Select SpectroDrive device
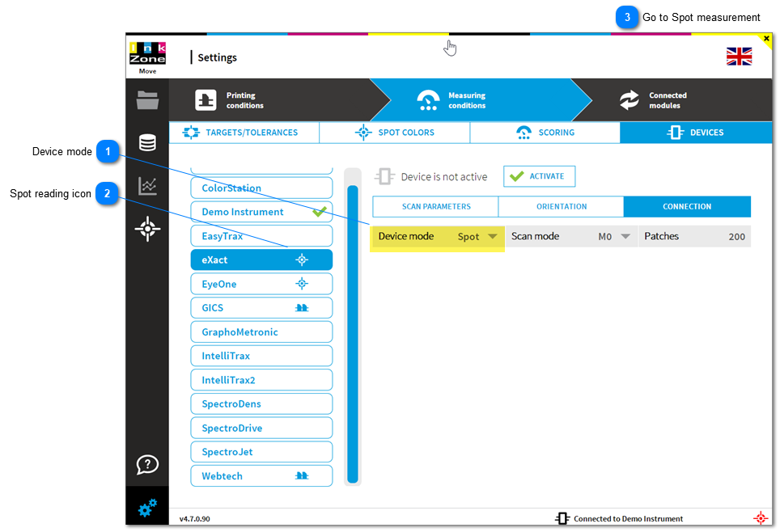 click(261, 428)
